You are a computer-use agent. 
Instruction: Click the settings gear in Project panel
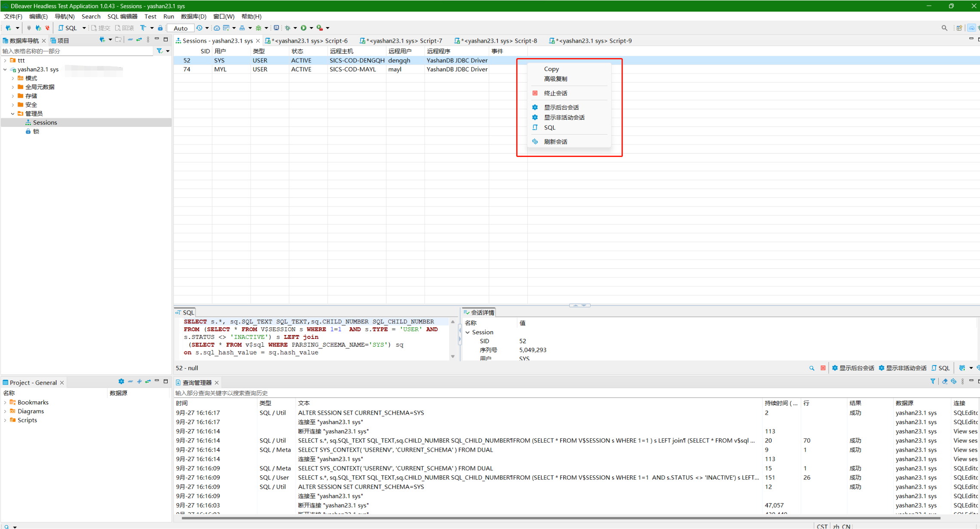pyautogui.click(x=121, y=381)
